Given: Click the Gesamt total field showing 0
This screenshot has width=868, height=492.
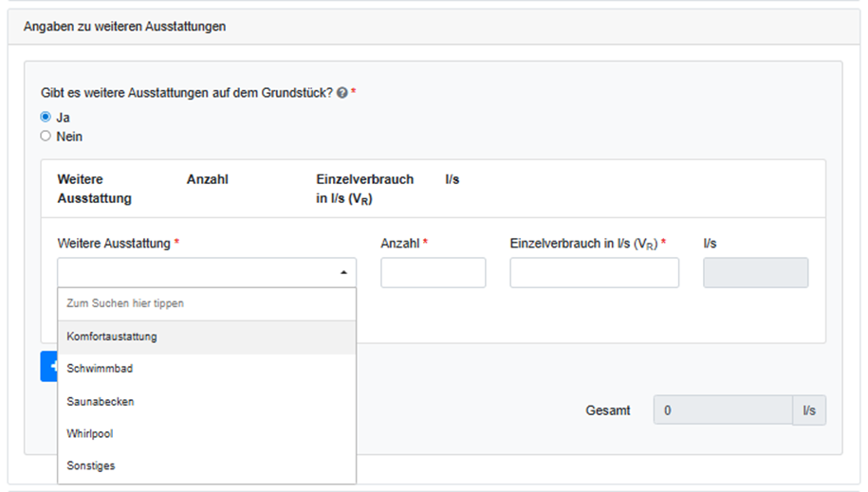Looking at the screenshot, I should [x=723, y=410].
